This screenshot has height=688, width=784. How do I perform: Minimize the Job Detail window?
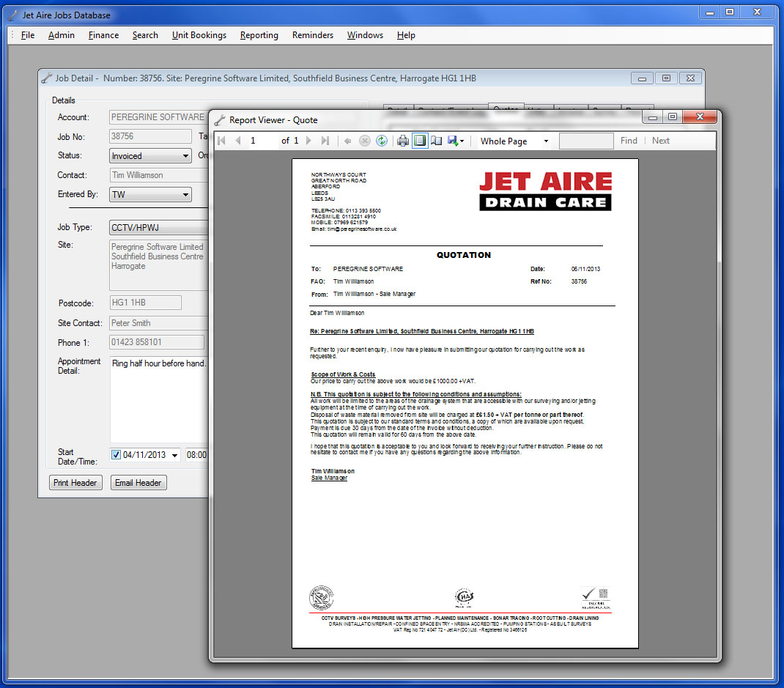642,78
